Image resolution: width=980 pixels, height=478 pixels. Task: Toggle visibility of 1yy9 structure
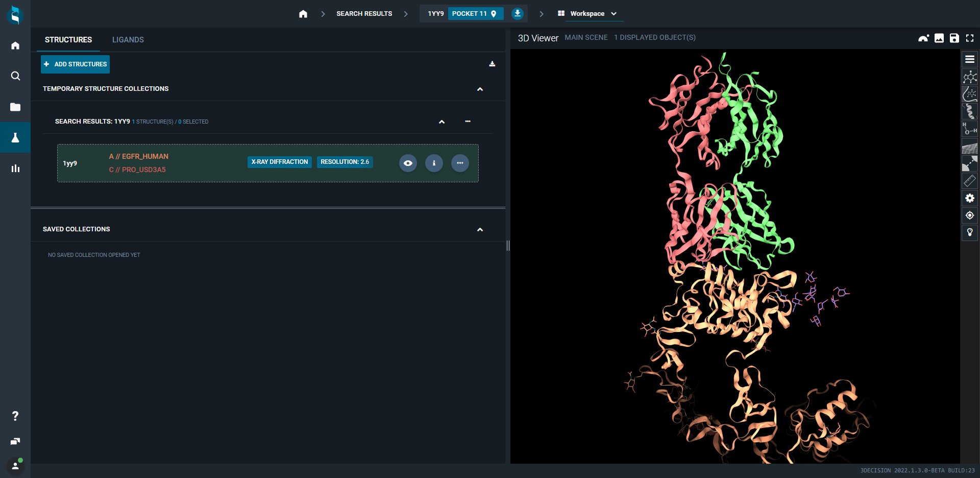point(408,163)
